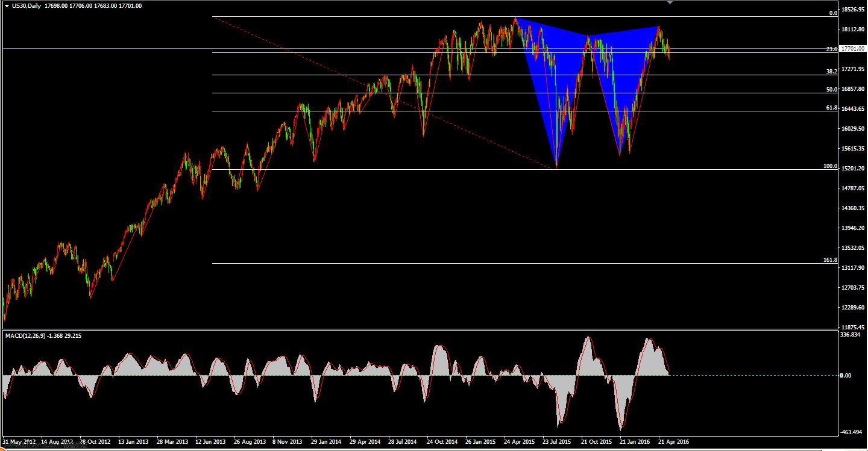
Task: Click the 15615.35 price axis value
Action: (x=853, y=149)
